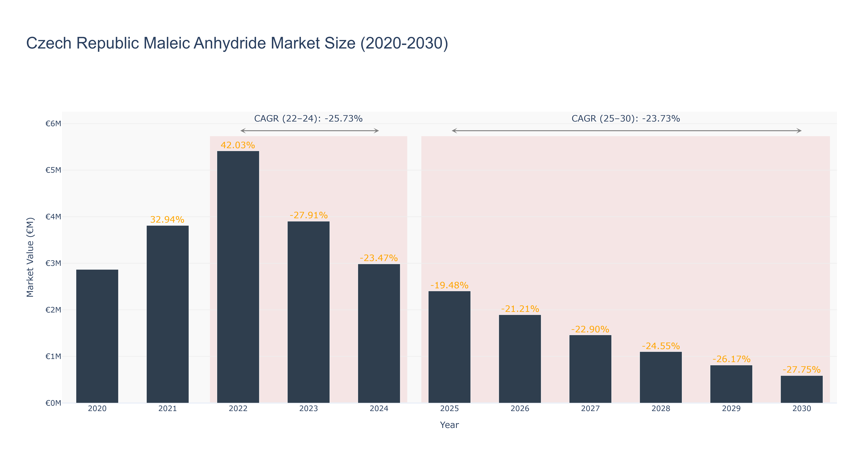
Task: Click the 'Market Value (€M)' axis title
Action: pos(30,257)
